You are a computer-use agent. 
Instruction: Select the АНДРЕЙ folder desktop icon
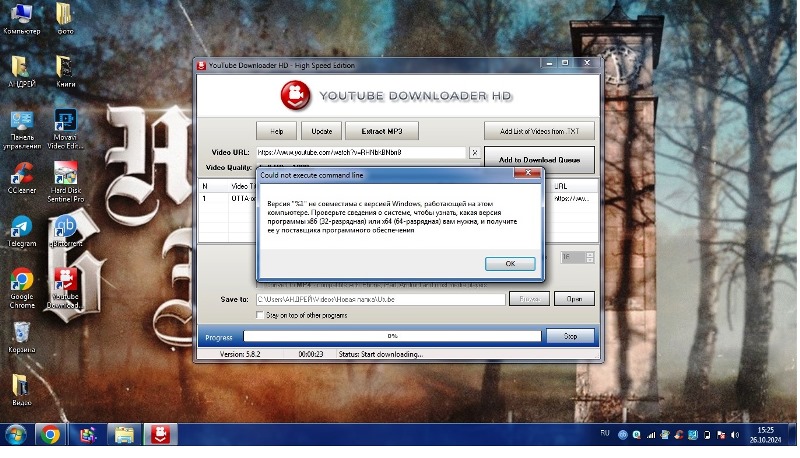21,72
